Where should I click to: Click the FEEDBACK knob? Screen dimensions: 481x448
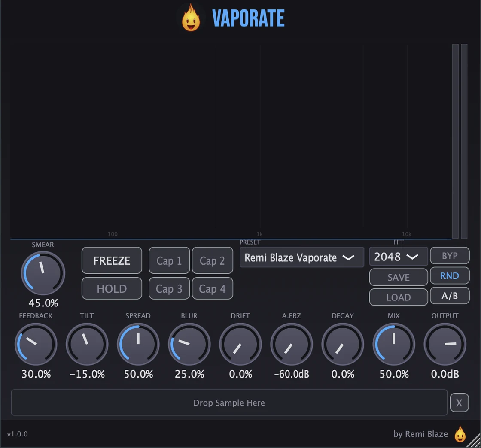tap(36, 344)
